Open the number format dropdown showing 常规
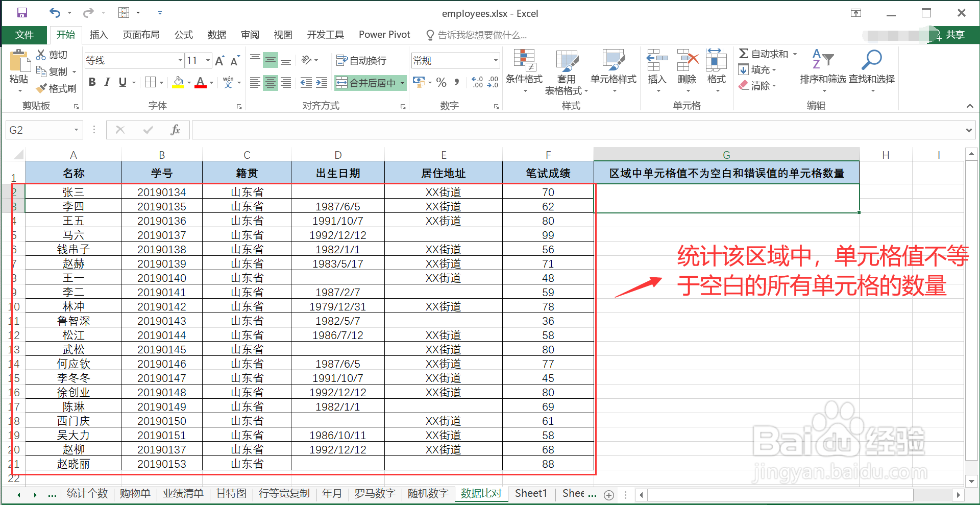Screen dimensions: 980x505 pos(494,60)
